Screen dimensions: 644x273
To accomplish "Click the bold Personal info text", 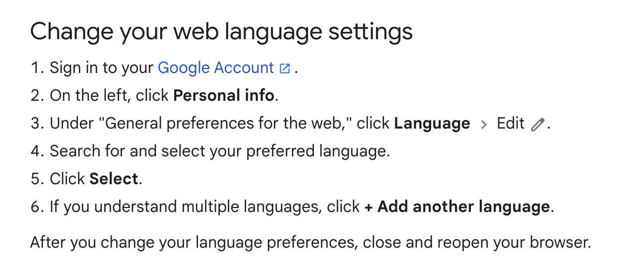I will tap(224, 95).
